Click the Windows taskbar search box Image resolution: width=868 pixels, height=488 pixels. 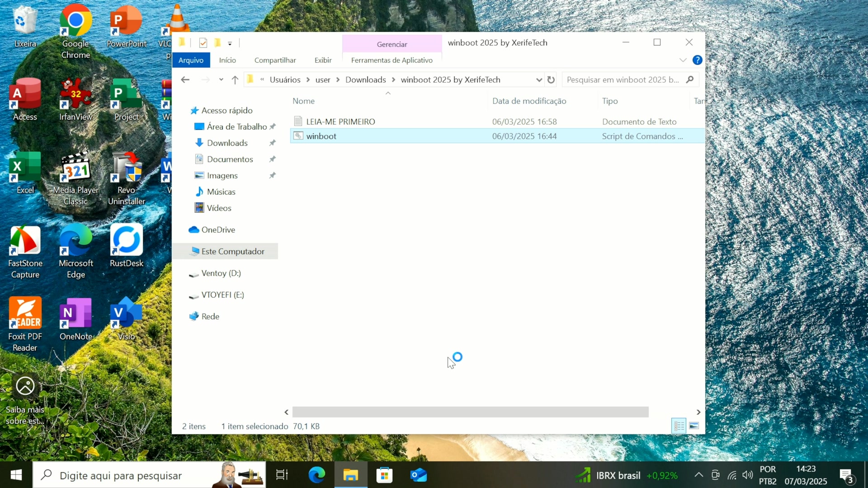(149, 475)
